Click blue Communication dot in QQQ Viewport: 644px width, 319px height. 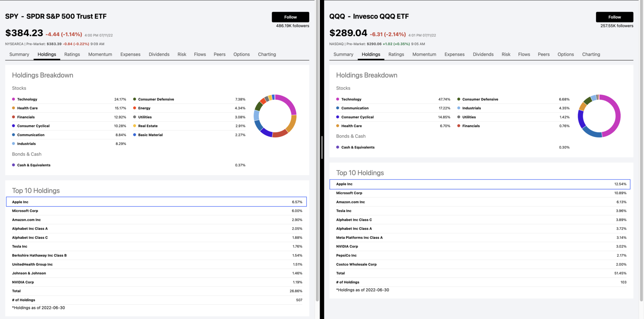[x=338, y=108]
